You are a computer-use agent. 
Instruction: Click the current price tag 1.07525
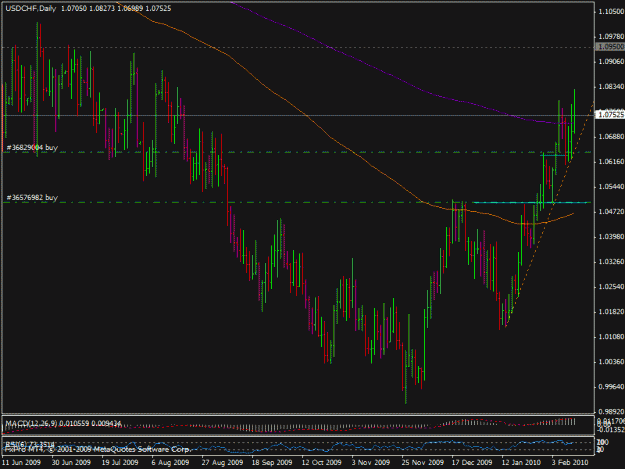point(610,115)
